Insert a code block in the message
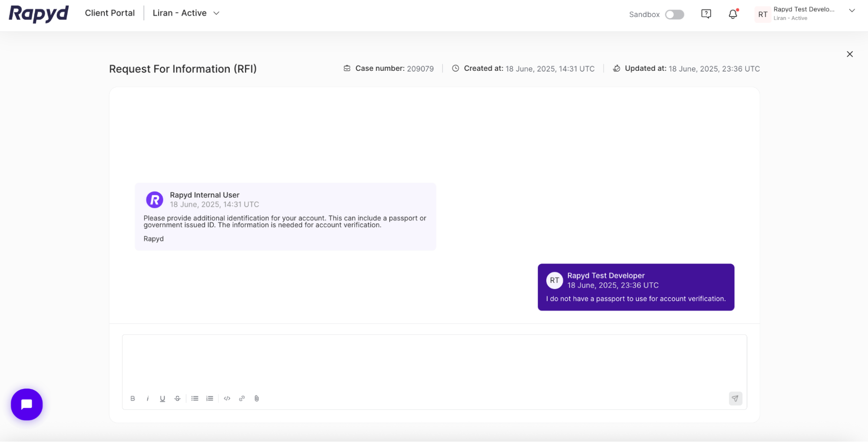 (227, 398)
